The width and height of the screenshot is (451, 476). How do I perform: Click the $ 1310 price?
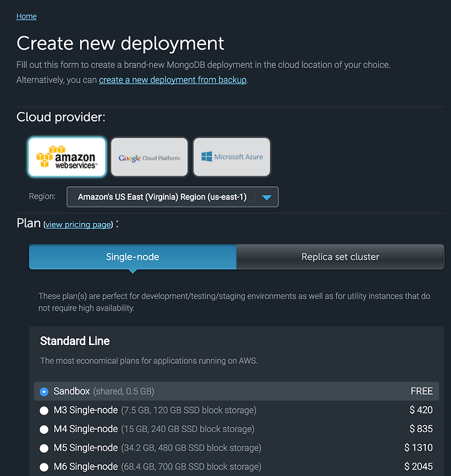418,448
